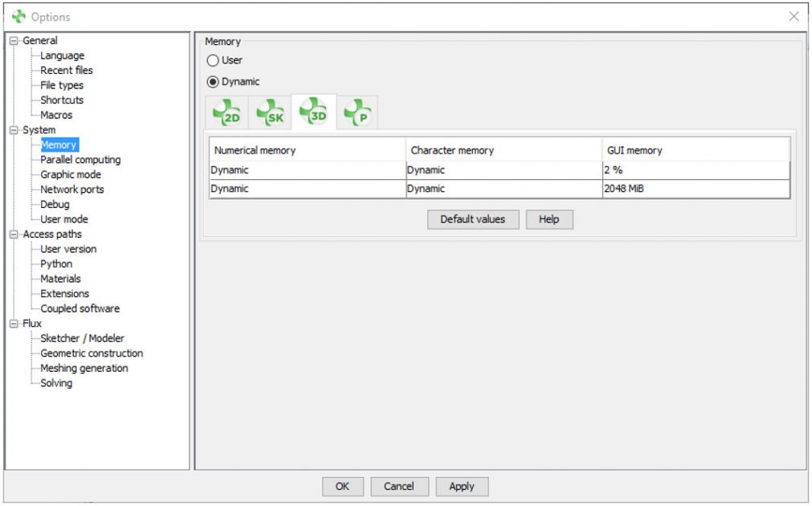The height and width of the screenshot is (506, 812).
Task: Select the User memory radio button
Action: [x=213, y=60]
